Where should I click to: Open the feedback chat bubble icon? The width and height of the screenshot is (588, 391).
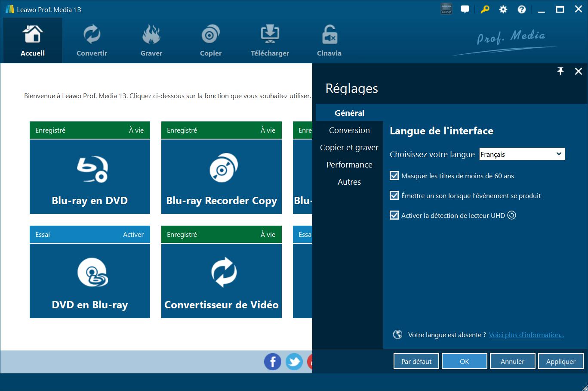[x=465, y=9]
